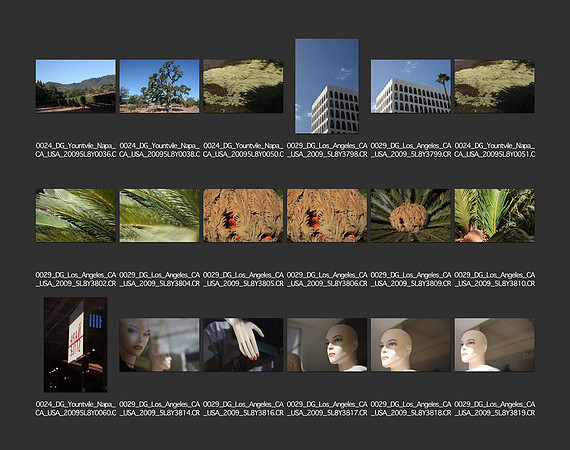Select the white building with palm thumbnail 5L8Y3799
Viewport: 570px width, 450px height.
click(411, 86)
